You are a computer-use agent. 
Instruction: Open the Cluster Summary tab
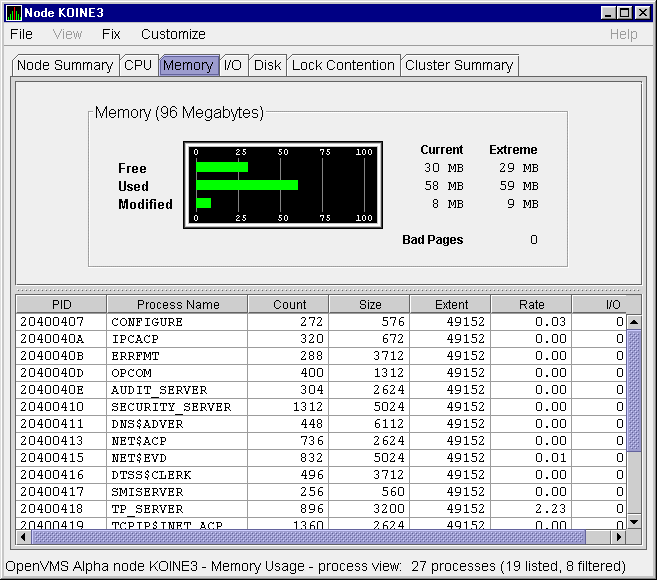pos(459,65)
